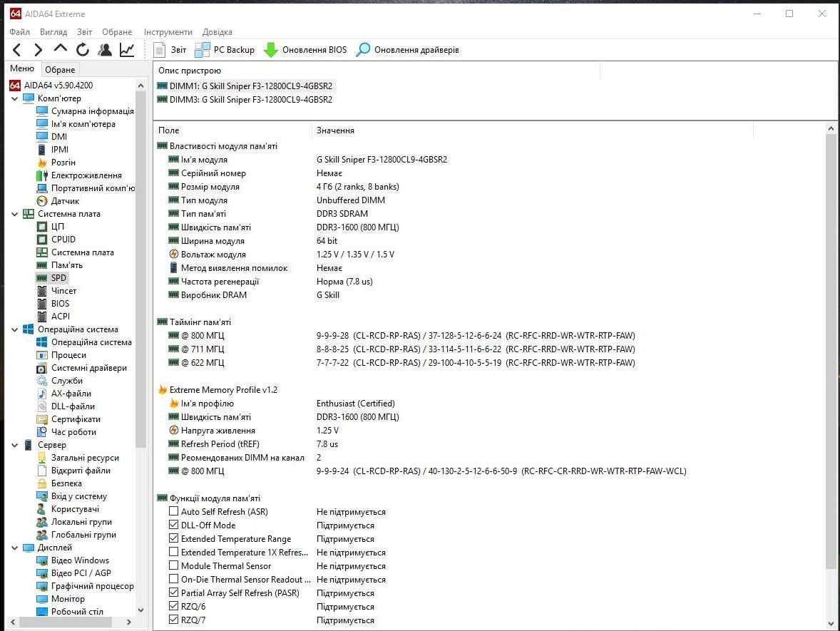
Task: Open the 'Інструменти' menu
Action: (x=168, y=31)
